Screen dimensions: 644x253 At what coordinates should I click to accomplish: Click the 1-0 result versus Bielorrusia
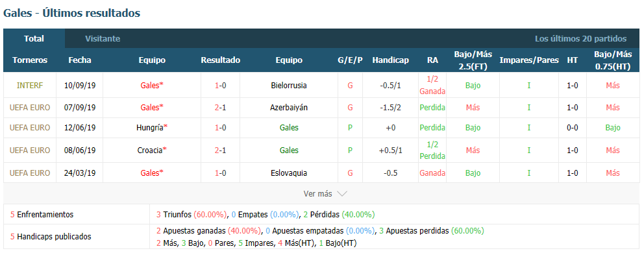pyautogui.click(x=220, y=86)
